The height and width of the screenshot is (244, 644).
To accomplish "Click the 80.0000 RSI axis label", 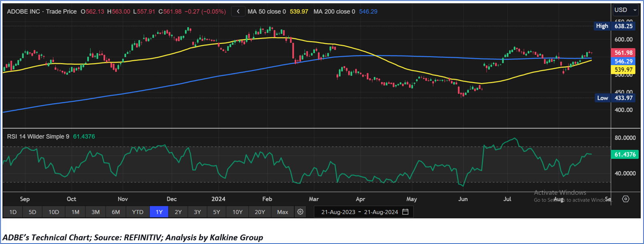I will click(x=625, y=138).
